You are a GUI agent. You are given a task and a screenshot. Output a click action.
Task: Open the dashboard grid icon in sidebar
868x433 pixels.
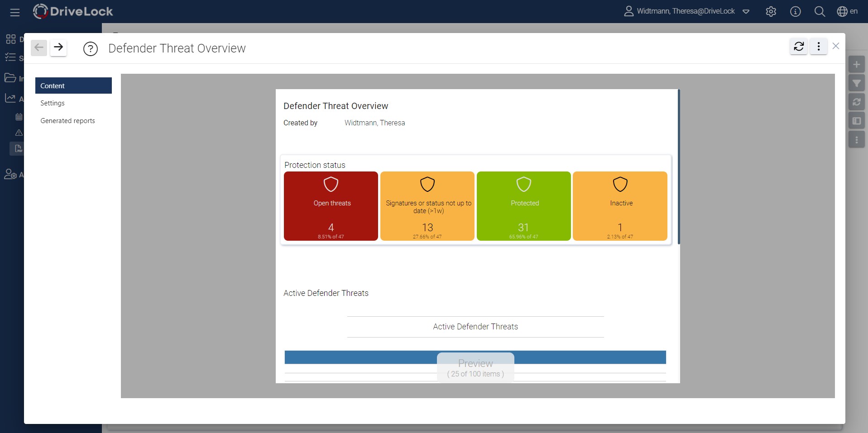tap(11, 39)
